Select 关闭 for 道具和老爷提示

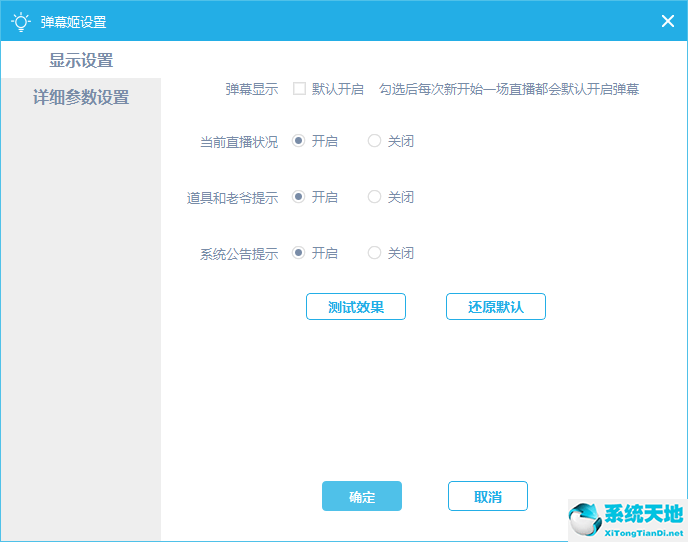coord(374,197)
